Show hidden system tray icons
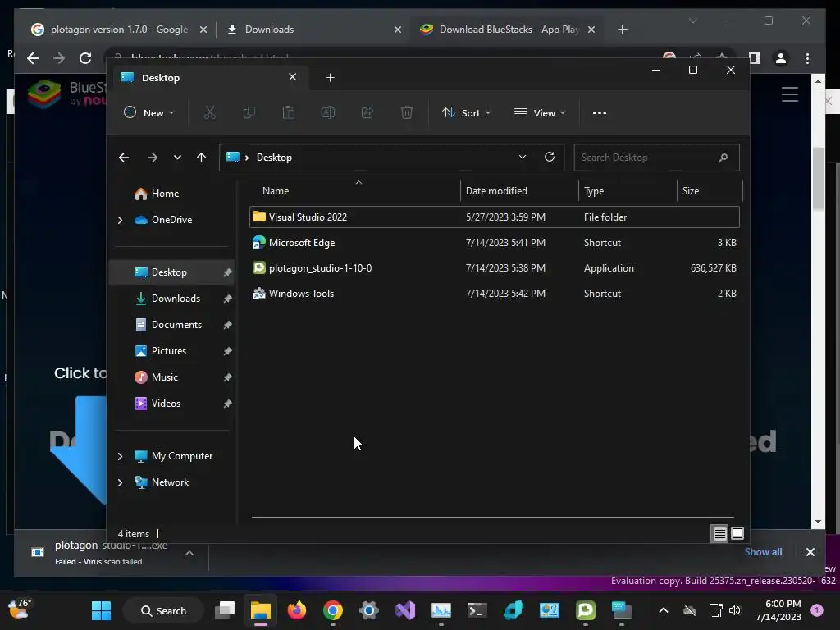The image size is (840, 630). pos(663,610)
